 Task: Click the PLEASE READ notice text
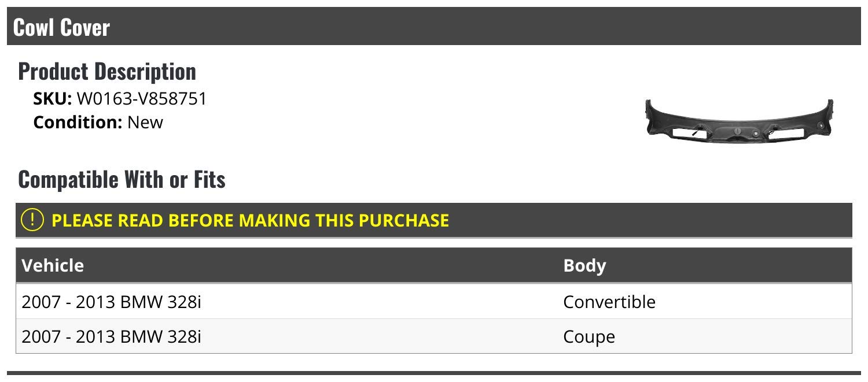pyautogui.click(x=250, y=220)
